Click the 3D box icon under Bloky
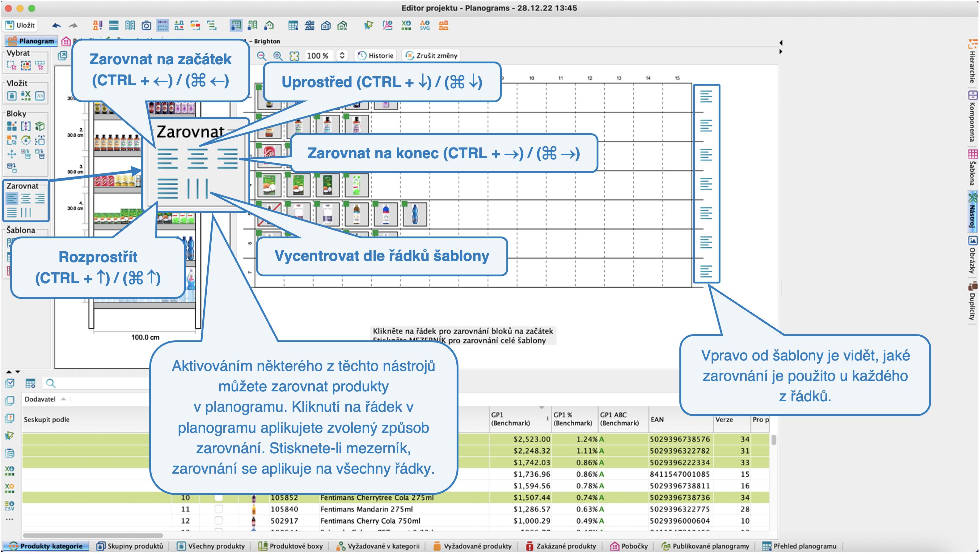The image size is (980, 554). pyautogui.click(x=40, y=126)
